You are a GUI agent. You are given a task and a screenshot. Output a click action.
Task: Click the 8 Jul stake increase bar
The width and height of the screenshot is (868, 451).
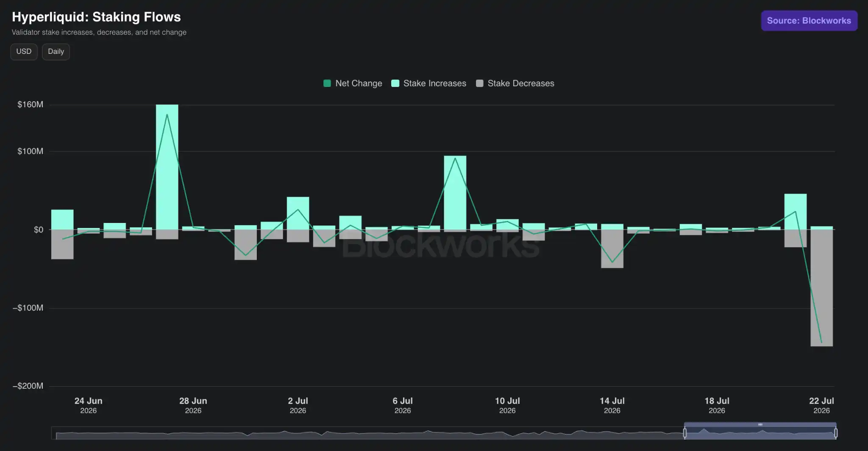click(x=455, y=192)
